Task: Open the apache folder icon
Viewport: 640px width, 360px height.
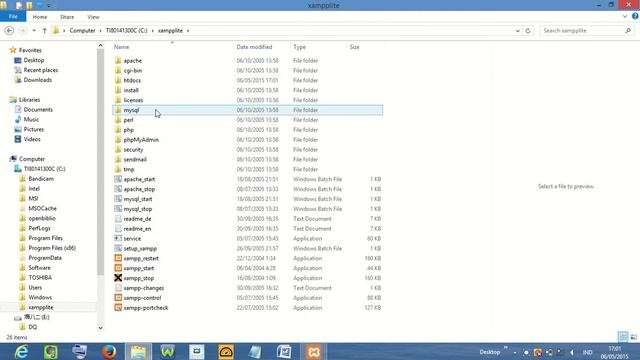Action: [x=118, y=60]
